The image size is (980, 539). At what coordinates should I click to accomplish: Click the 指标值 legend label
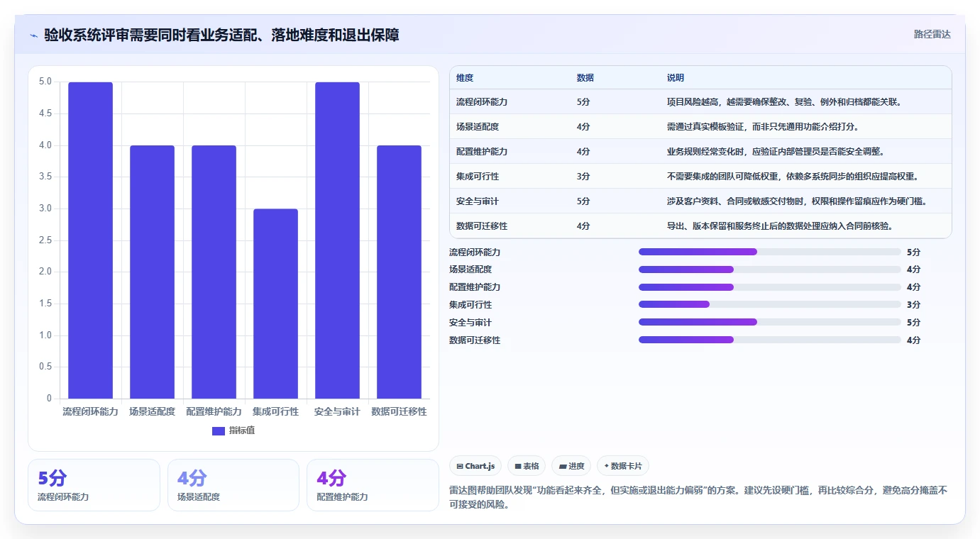click(x=242, y=430)
